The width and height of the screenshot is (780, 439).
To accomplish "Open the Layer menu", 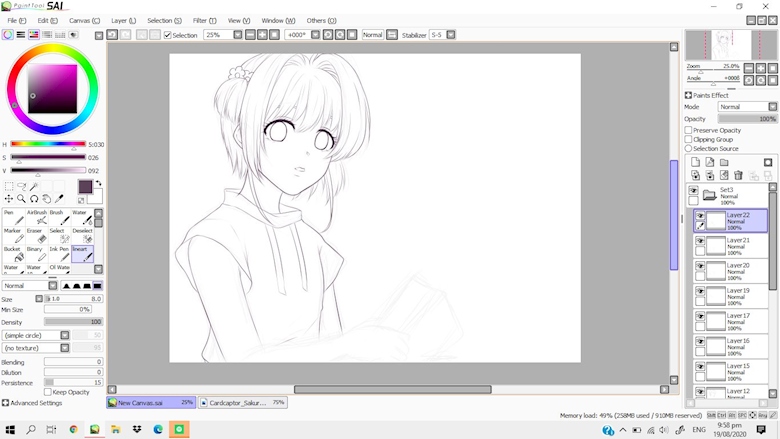I will coord(123,20).
